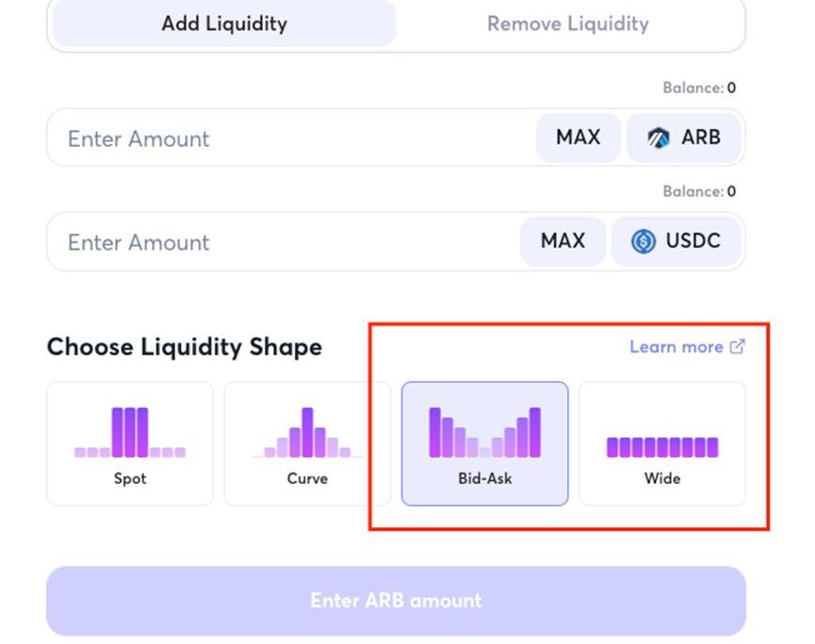815x644 pixels.
Task: Choose the Curve liquidity shape option
Action: click(307, 443)
